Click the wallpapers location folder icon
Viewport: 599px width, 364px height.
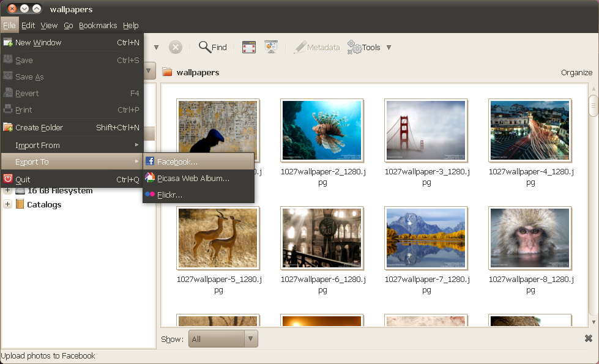tap(167, 72)
